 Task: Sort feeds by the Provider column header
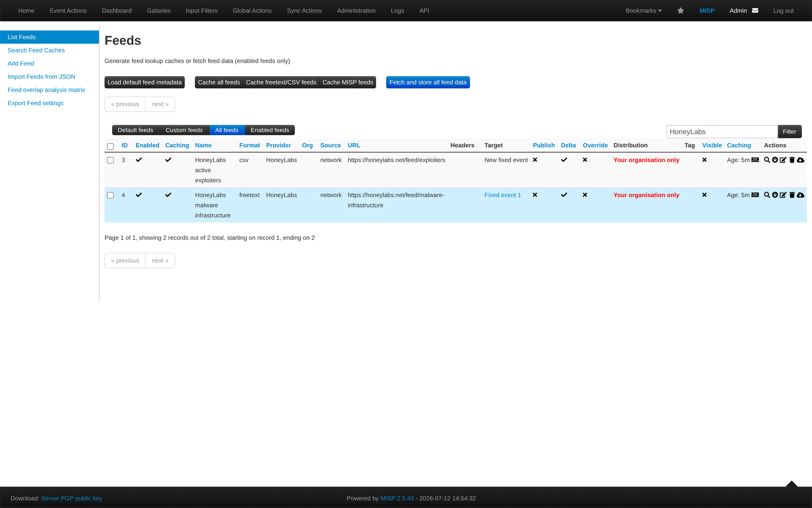[x=278, y=145]
